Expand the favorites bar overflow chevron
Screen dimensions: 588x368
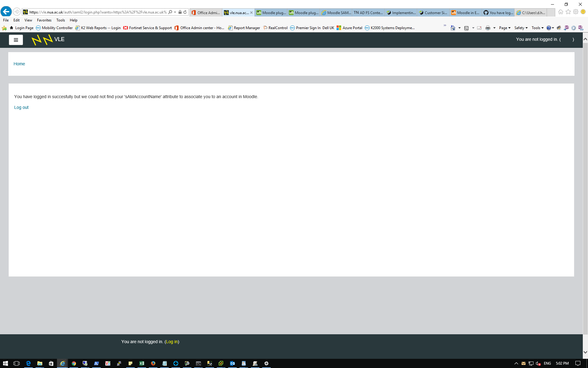click(x=445, y=25)
